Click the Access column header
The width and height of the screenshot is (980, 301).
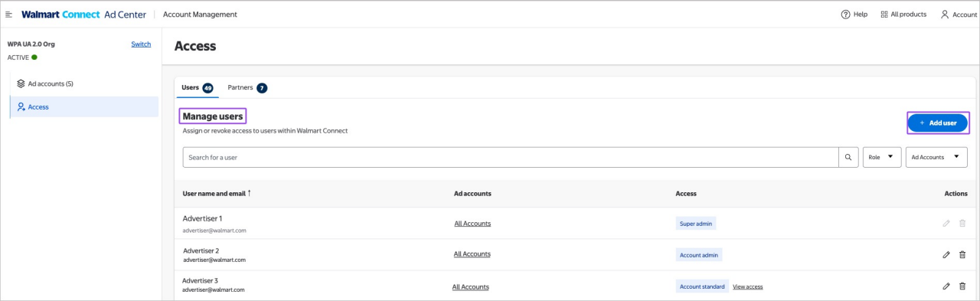point(686,194)
